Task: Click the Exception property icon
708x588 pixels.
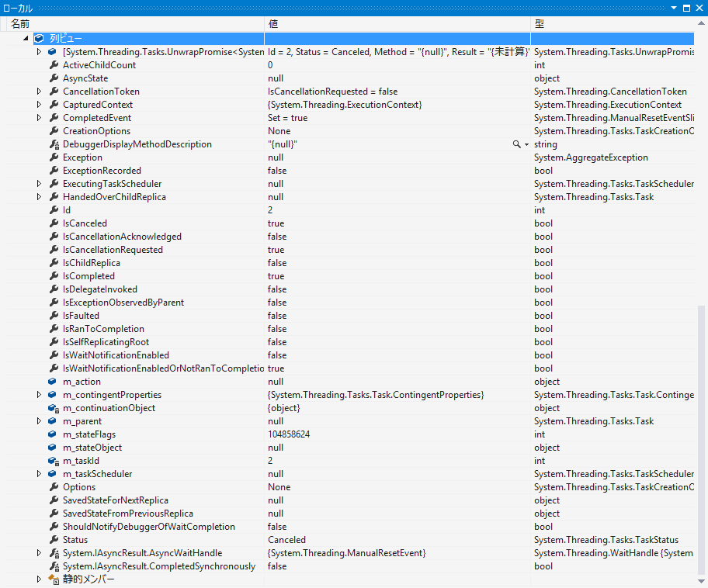Action: tap(54, 157)
